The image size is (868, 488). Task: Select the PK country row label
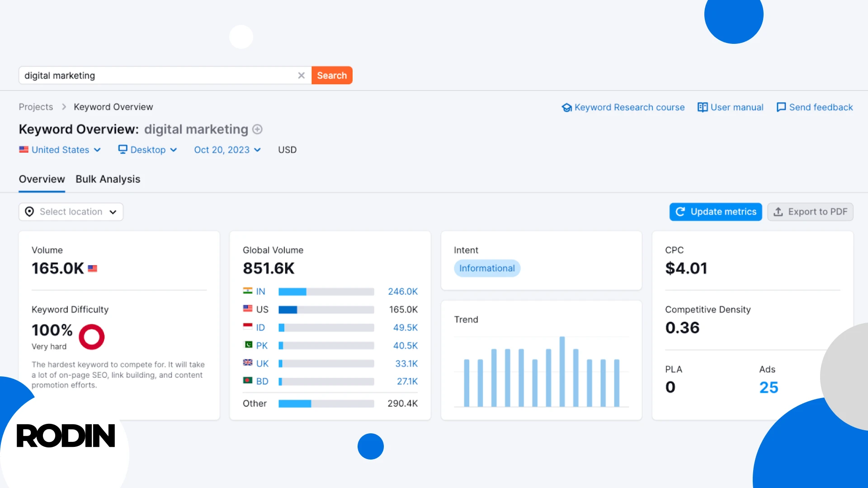pyautogui.click(x=262, y=346)
